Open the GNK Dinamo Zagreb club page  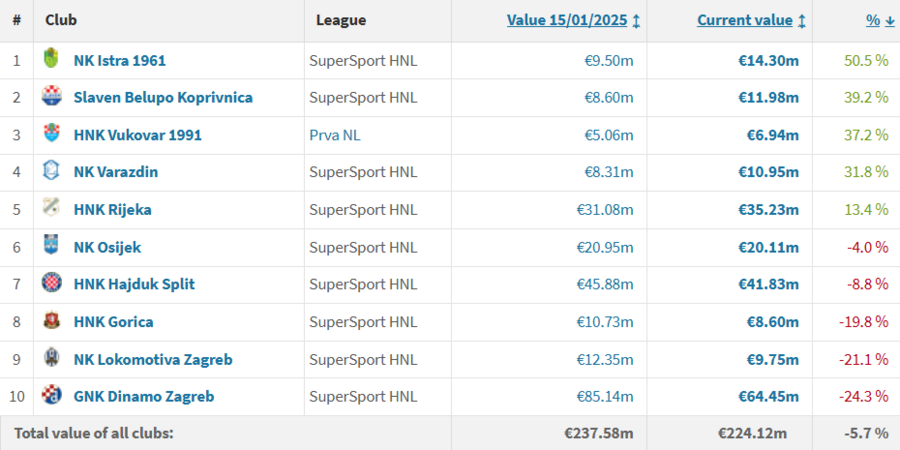(143, 396)
